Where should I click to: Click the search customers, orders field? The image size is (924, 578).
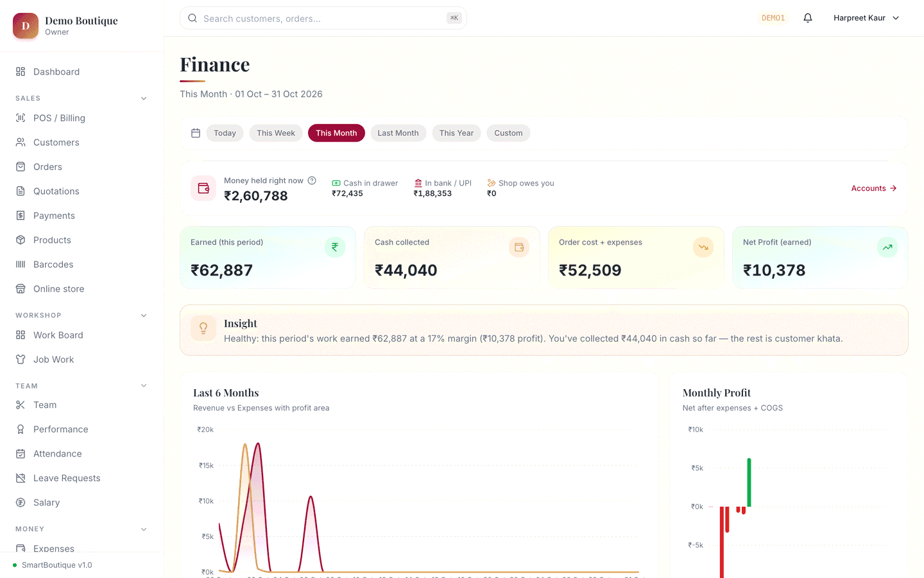[x=323, y=18]
